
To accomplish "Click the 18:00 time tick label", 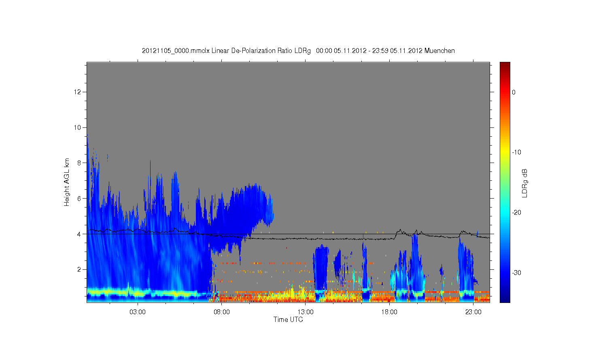I will 389,312.
